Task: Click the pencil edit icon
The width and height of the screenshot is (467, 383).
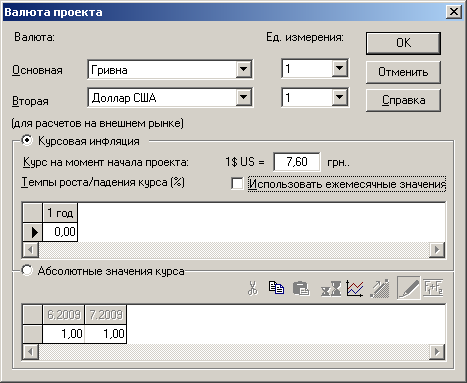Action: [x=409, y=288]
